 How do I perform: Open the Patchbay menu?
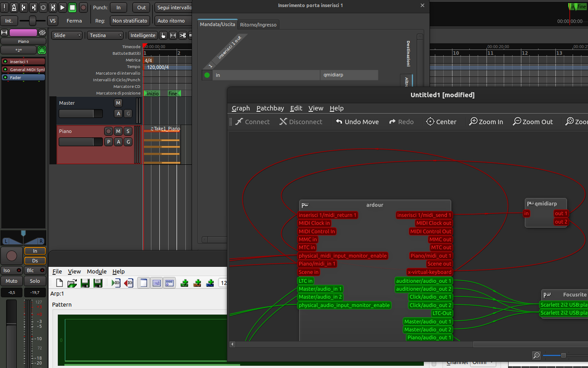coord(270,108)
